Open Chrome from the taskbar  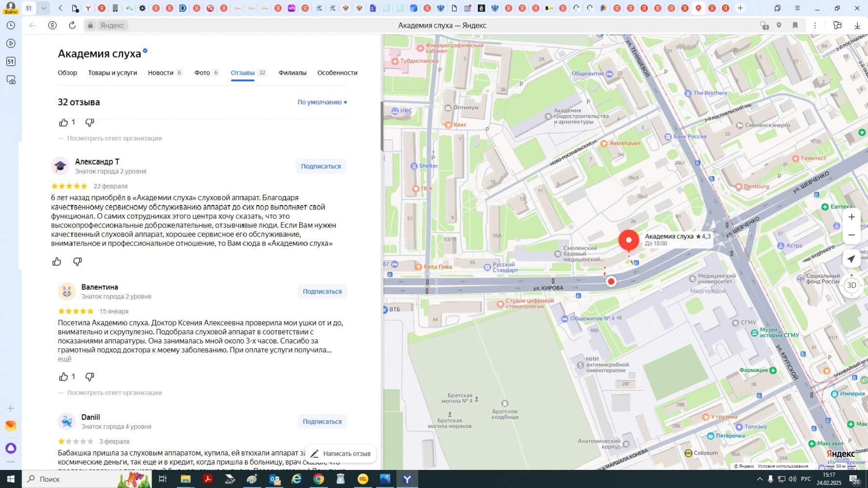[319, 479]
